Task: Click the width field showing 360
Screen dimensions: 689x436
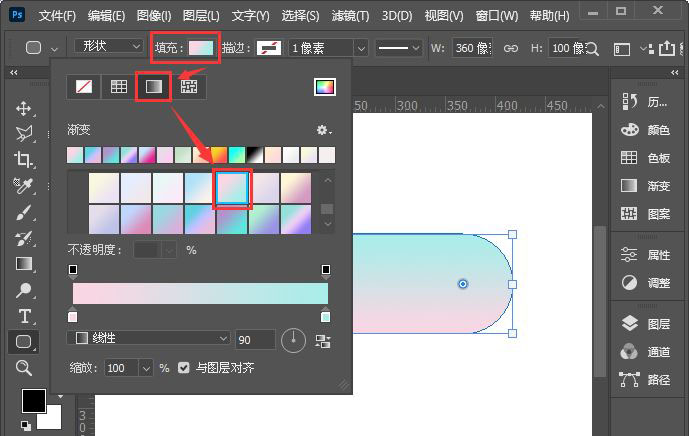Action: click(x=472, y=48)
